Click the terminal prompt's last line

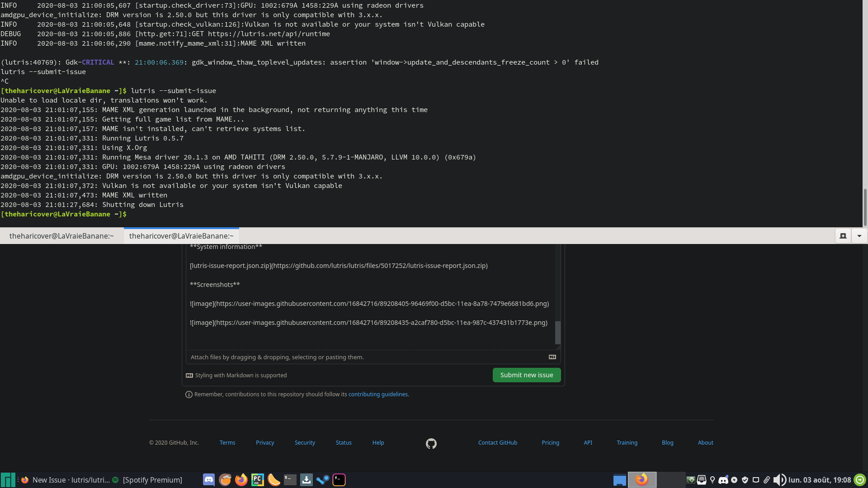click(64, 214)
